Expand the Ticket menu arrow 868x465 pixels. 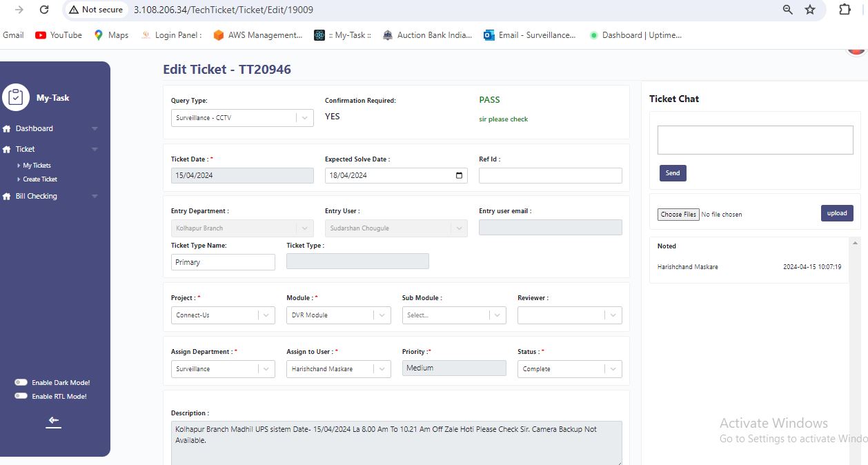tap(95, 150)
